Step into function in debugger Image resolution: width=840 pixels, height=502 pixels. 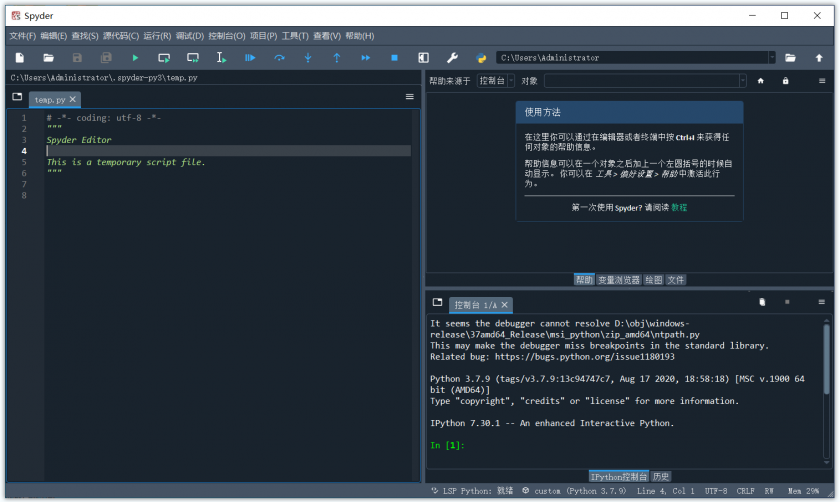point(308,57)
